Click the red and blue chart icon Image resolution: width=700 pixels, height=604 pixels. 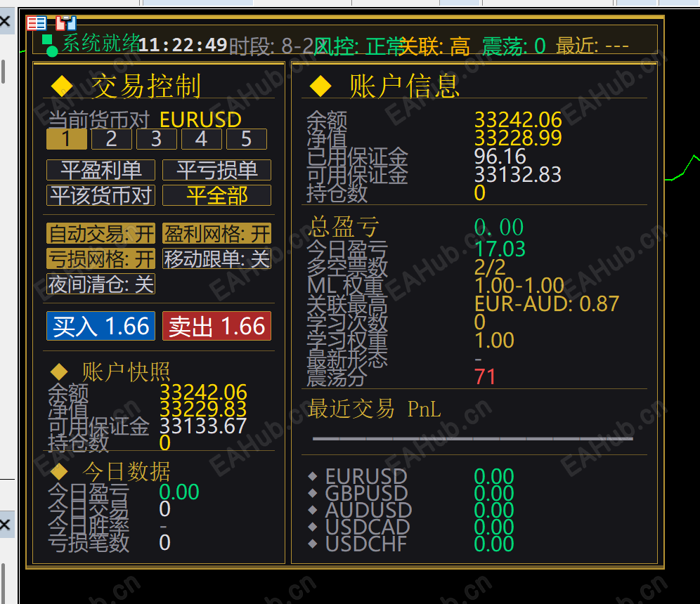pyautogui.click(x=66, y=22)
